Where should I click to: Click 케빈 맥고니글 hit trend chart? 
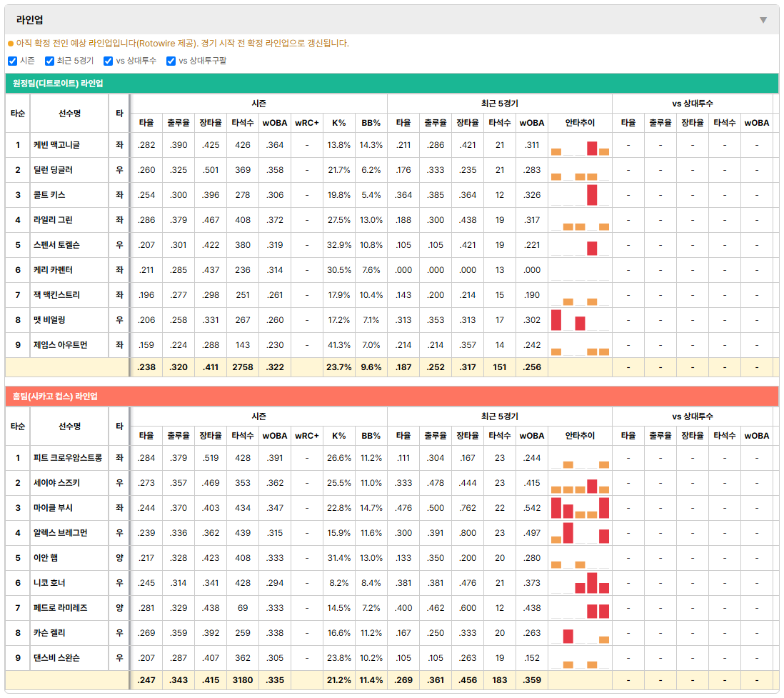pyautogui.click(x=580, y=145)
